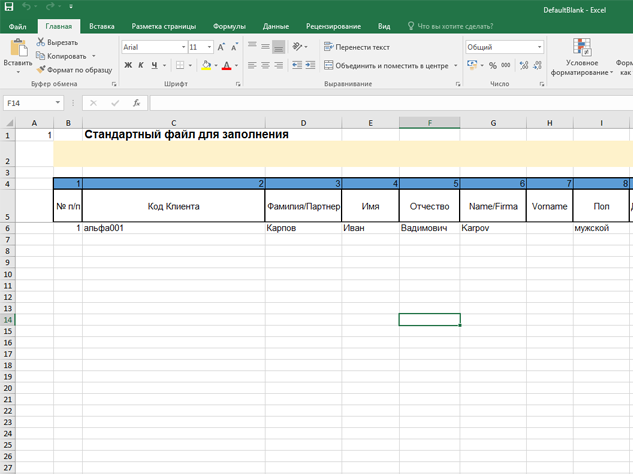Toggle Перенести текст (wrap text)
633x474 pixels.
pyautogui.click(x=357, y=47)
